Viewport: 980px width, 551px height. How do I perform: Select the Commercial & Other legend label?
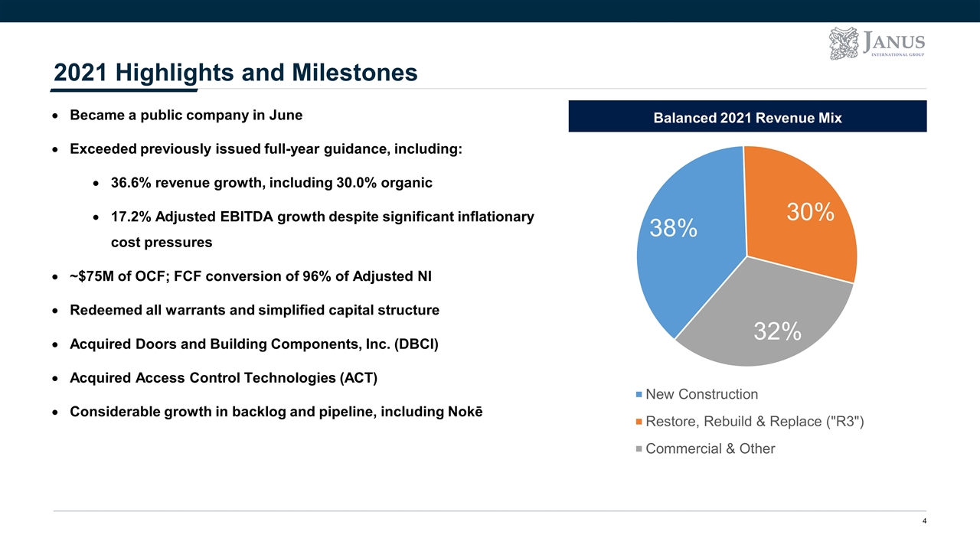point(710,448)
